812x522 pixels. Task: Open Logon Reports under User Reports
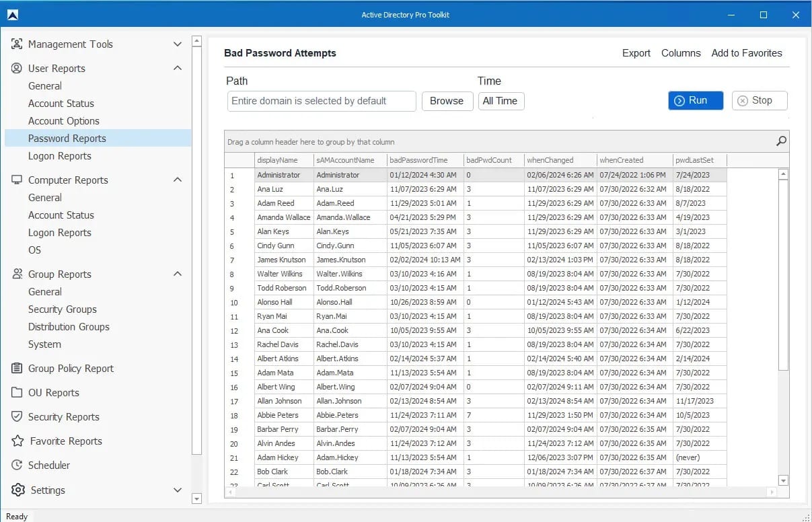tap(60, 156)
